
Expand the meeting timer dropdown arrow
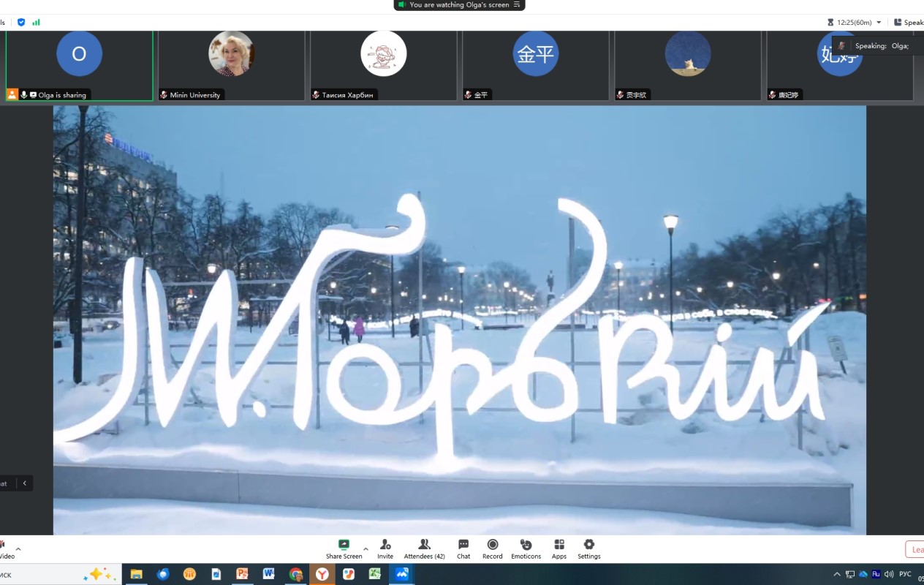[879, 23]
